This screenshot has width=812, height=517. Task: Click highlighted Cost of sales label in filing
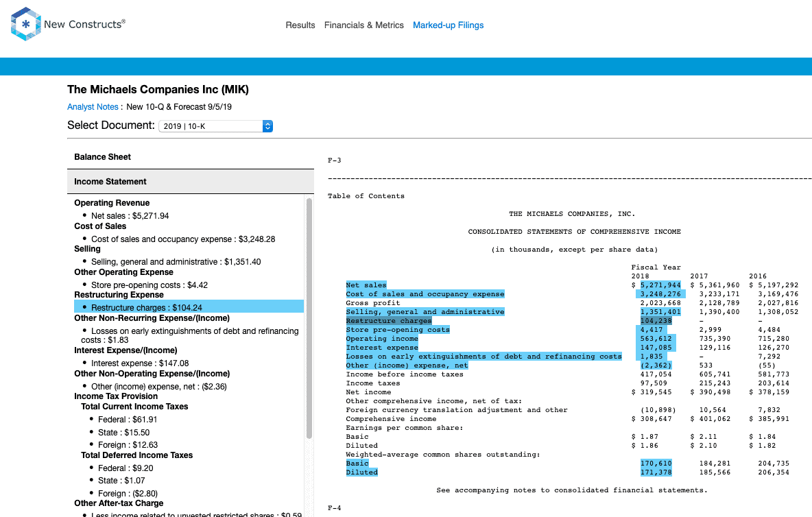[425, 294]
